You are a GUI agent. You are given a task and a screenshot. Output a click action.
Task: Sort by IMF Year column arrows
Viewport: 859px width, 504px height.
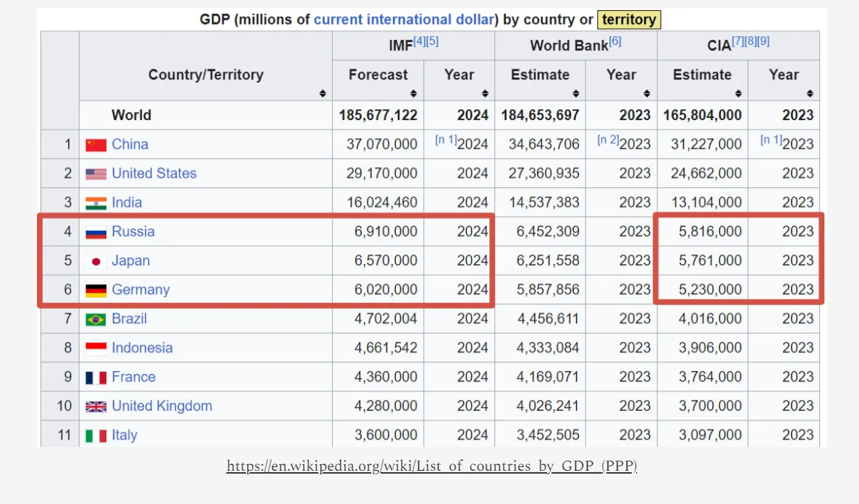[x=485, y=93]
